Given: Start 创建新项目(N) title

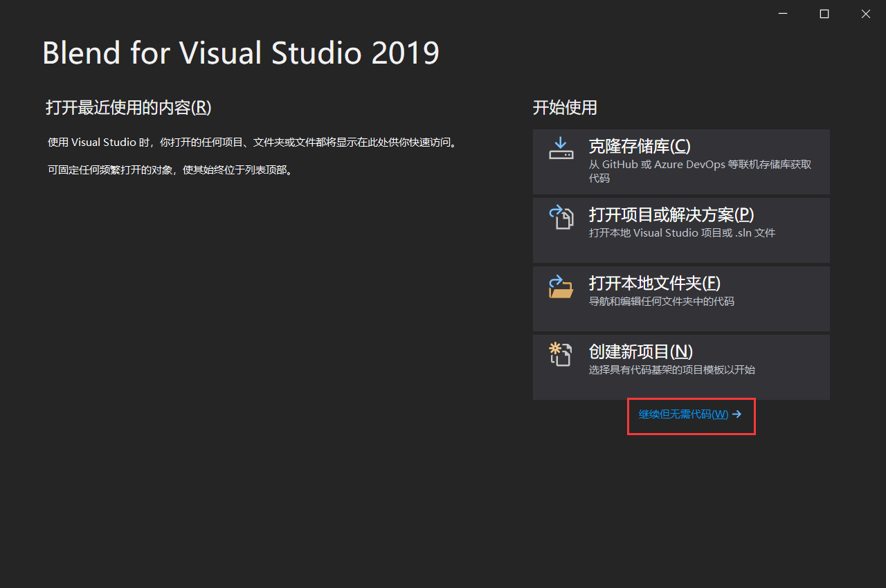Looking at the screenshot, I should pyautogui.click(x=641, y=351).
